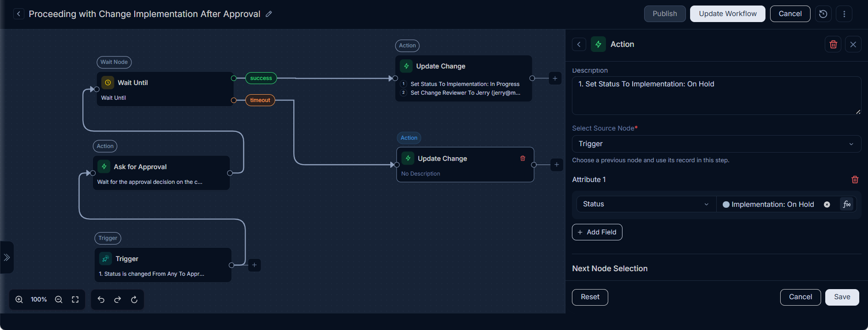Click the timeout branch label
The height and width of the screenshot is (330, 868).
[260, 100]
